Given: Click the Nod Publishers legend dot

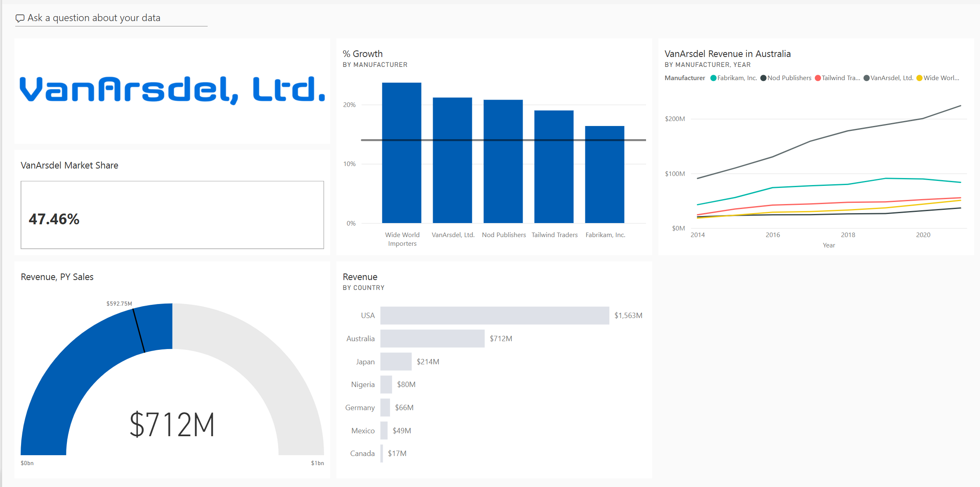Looking at the screenshot, I should pos(763,78).
